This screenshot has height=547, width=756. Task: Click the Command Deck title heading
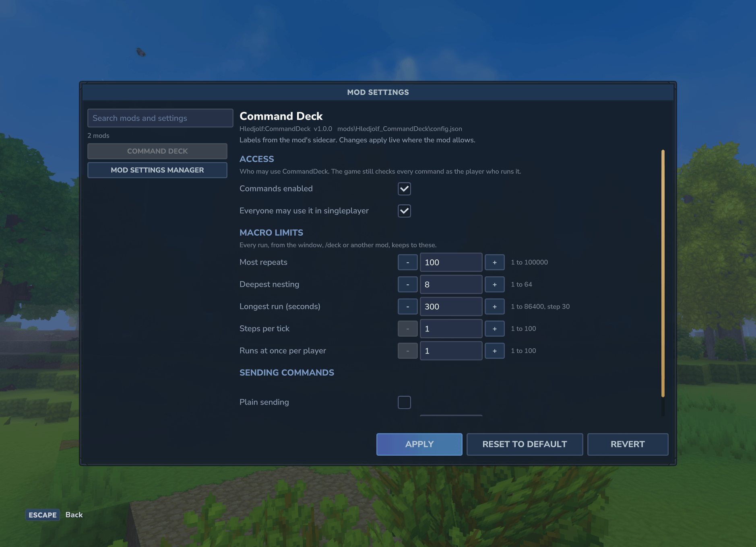point(281,116)
